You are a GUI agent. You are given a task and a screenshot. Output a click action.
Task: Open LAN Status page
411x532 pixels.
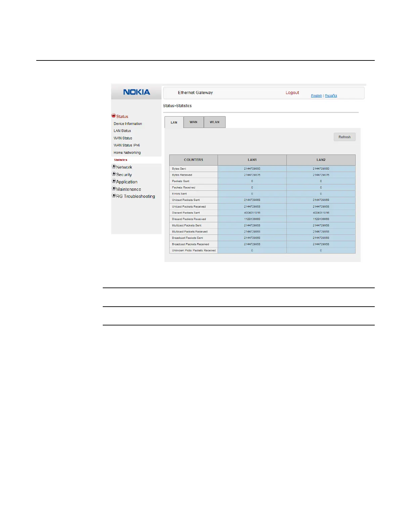coord(122,131)
